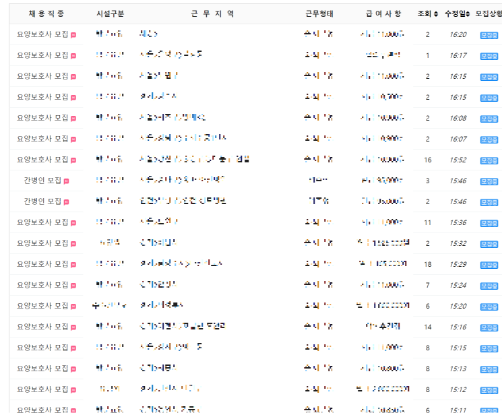Click the 급여사항 column header
The width and height of the screenshot is (502, 419).
pos(383,14)
